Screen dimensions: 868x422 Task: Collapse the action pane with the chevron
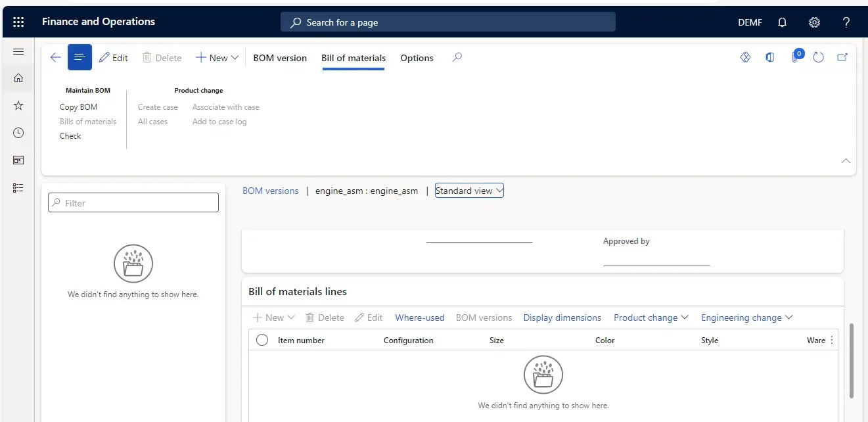[x=846, y=160]
